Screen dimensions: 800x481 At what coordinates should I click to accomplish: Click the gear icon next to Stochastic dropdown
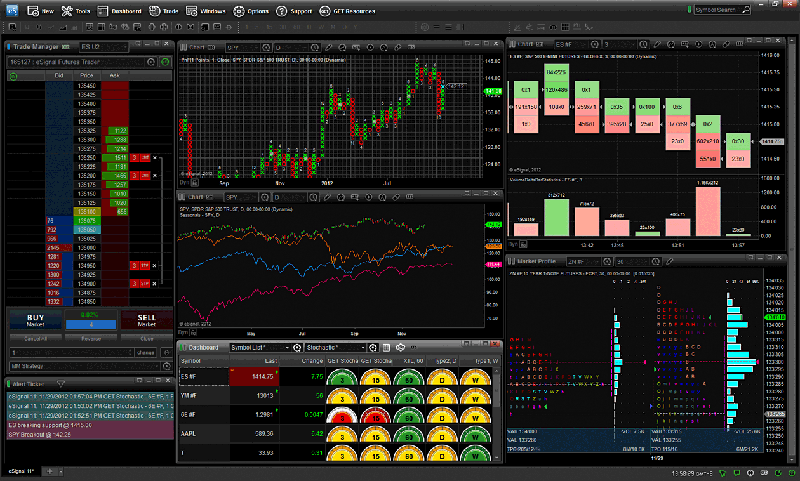(373, 347)
